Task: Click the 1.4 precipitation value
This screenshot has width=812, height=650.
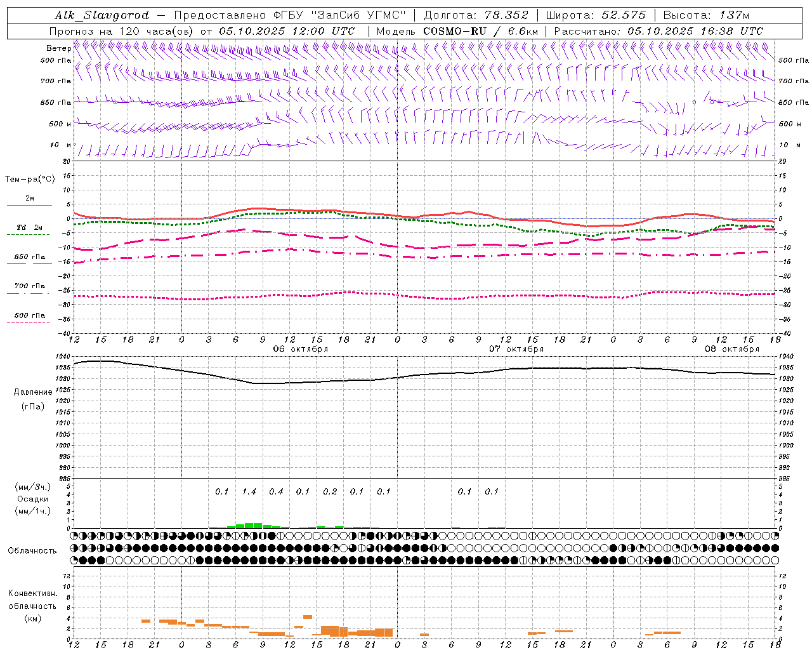Action: [249, 492]
